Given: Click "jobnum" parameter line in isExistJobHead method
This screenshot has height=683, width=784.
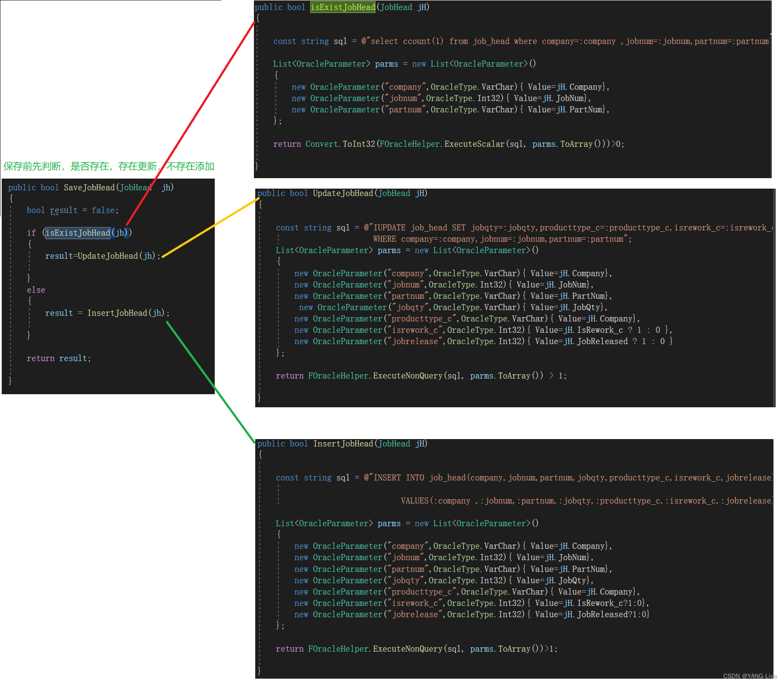Looking at the screenshot, I should (441, 98).
